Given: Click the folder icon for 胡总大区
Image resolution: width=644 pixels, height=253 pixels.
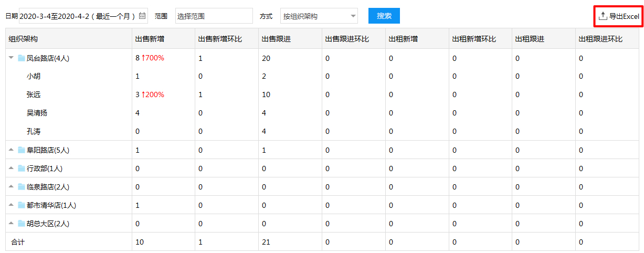Looking at the screenshot, I should (22, 224).
